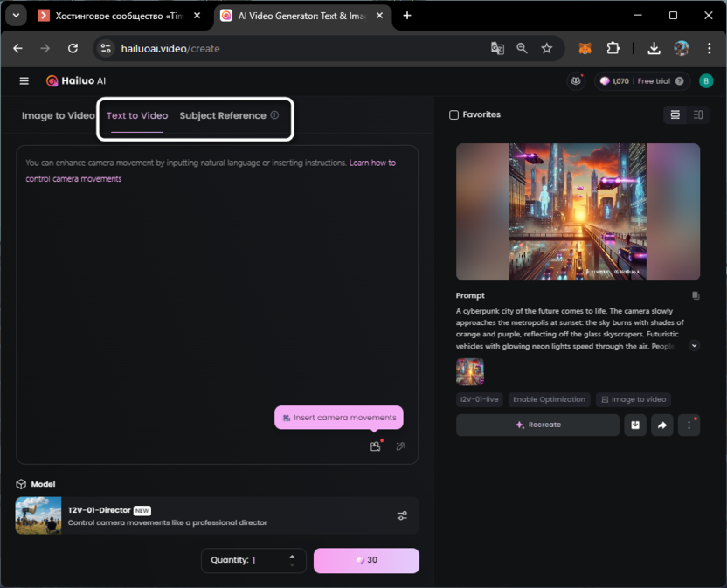Open the MetaMask fox extension
The image size is (727, 588).
[585, 48]
